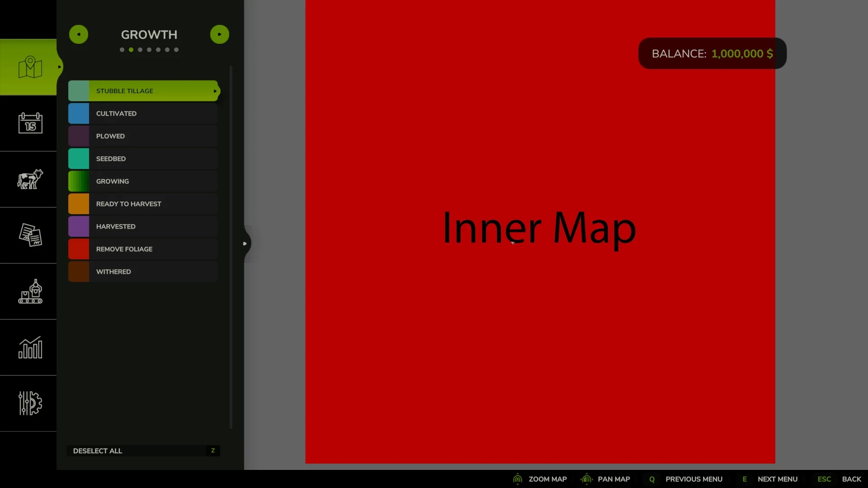The width and height of the screenshot is (868, 488).
Task: Open the production chains factory icon
Action: coord(30,291)
